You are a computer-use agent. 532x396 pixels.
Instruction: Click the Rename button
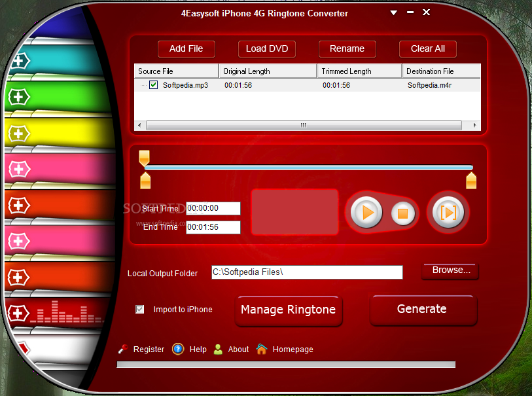pos(347,49)
